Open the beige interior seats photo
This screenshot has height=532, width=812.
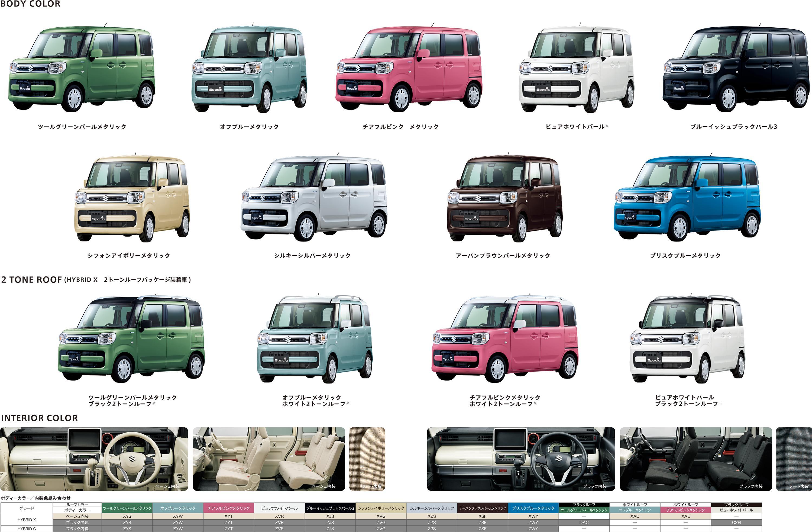(269, 459)
